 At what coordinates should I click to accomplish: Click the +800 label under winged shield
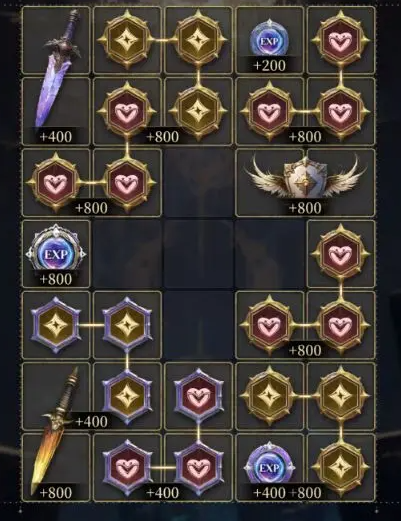[x=305, y=208]
